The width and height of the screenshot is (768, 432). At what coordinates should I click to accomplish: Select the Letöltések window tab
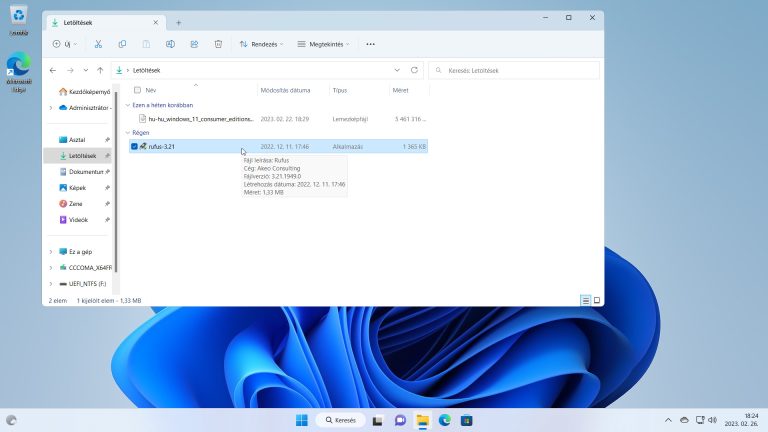(x=105, y=23)
